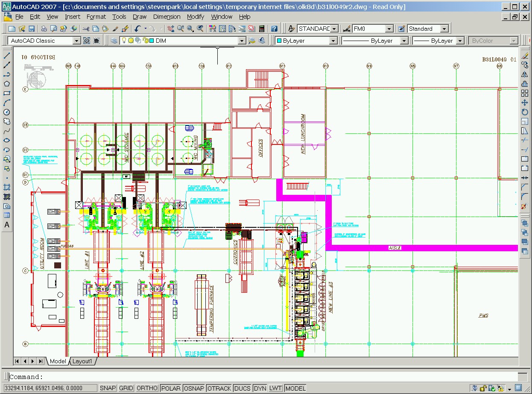Open the ByLayer color control swatch
This screenshot has width=532, height=394.
[279, 41]
